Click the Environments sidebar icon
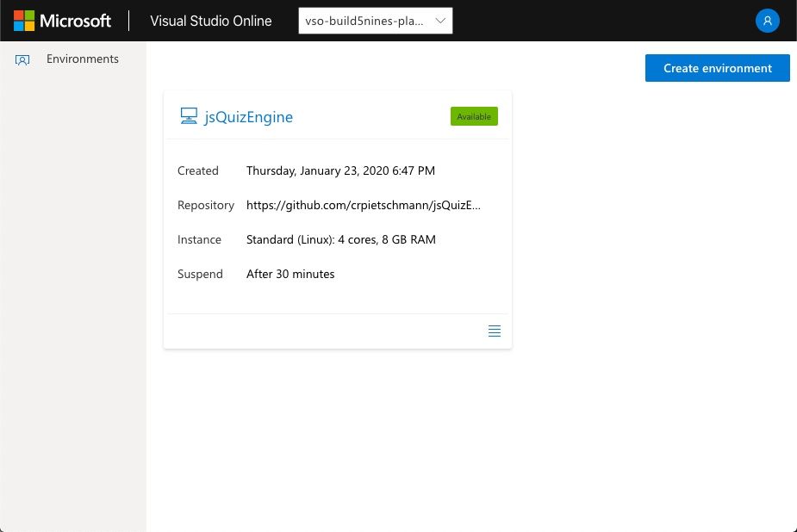The width and height of the screenshot is (797, 532). [22, 60]
